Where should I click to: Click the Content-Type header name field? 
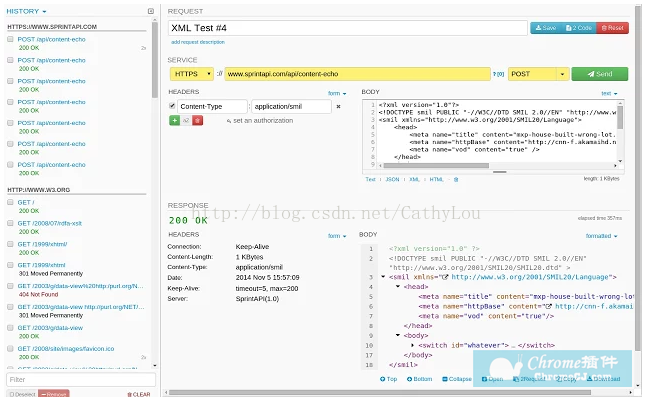[212, 107]
